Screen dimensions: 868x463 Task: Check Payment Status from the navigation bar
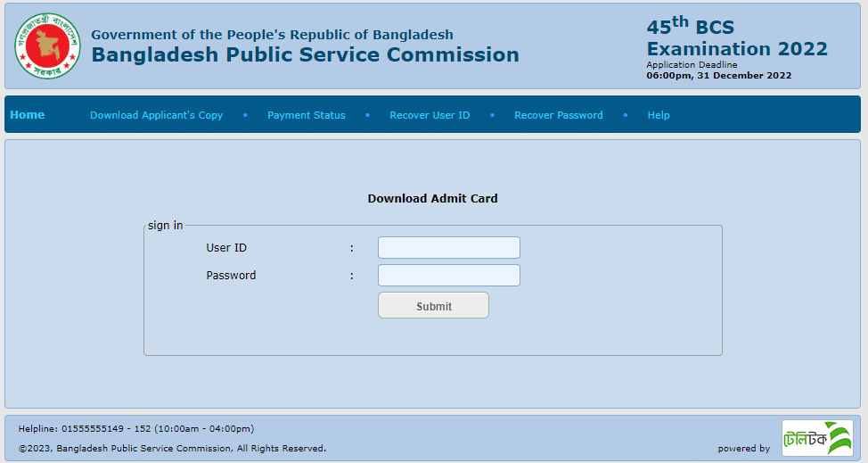click(306, 115)
